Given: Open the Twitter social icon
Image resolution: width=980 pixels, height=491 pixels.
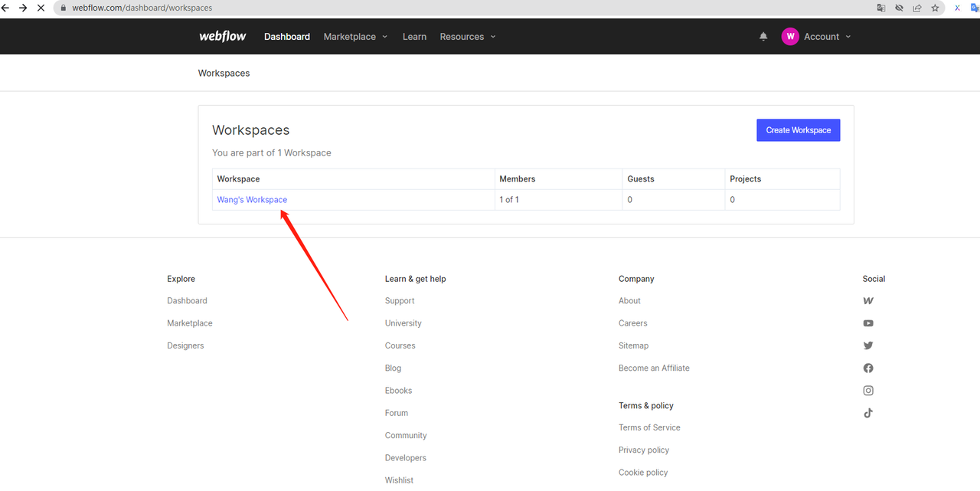Looking at the screenshot, I should pyautogui.click(x=868, y=345).
